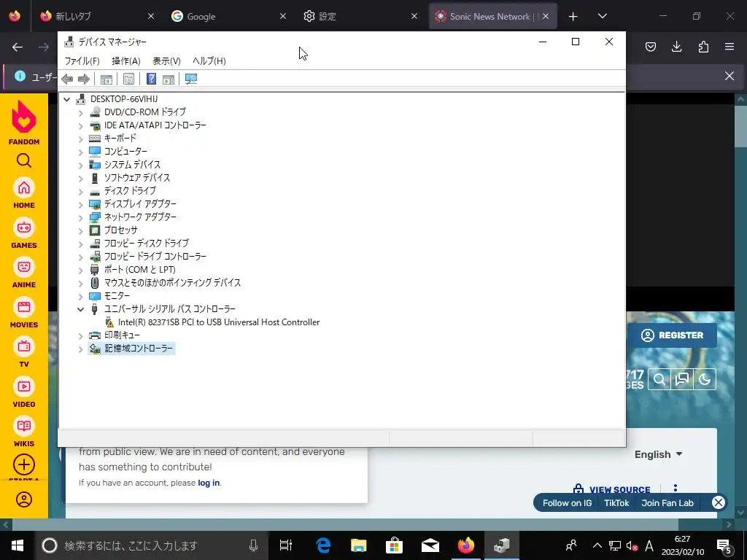Click Forward arrow in Device Manager toolbar
Image resolution: width=747 pixels, height=560 pixels.
[83, 79]
